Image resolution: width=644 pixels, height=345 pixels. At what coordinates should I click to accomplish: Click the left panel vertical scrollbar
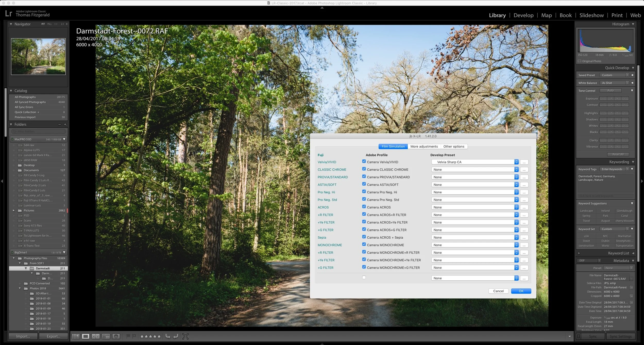pos(5,113)
